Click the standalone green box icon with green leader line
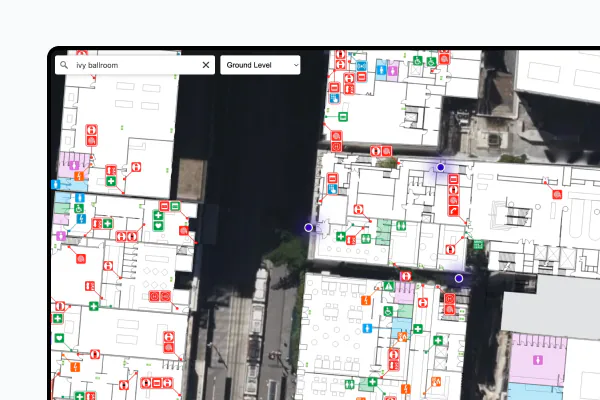600x400 pixels. click(343, 116)
